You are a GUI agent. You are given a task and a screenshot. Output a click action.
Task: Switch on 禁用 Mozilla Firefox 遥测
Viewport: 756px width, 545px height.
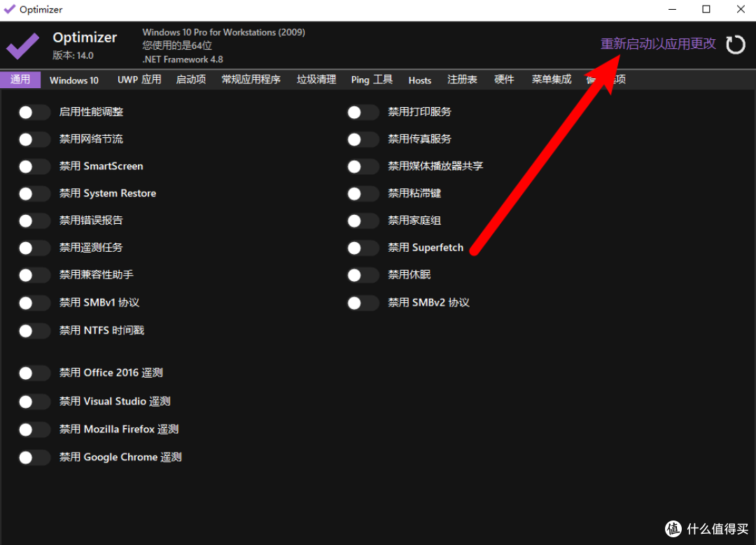click(x=34, y=430)
